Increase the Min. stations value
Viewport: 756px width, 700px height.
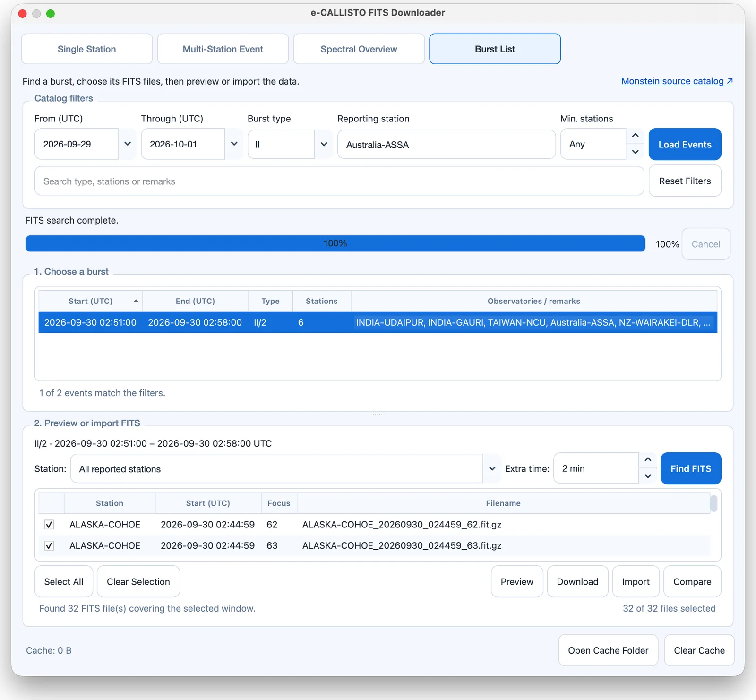coord(635,136)
